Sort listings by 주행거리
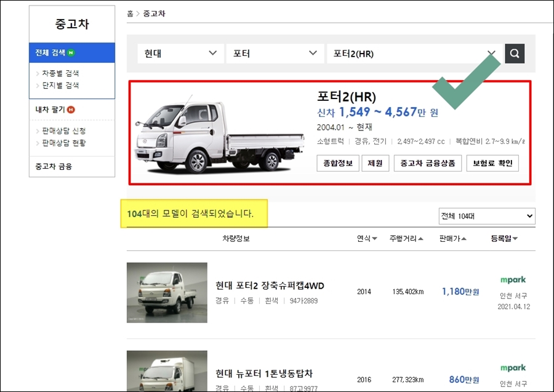 [x=406, y=239]
